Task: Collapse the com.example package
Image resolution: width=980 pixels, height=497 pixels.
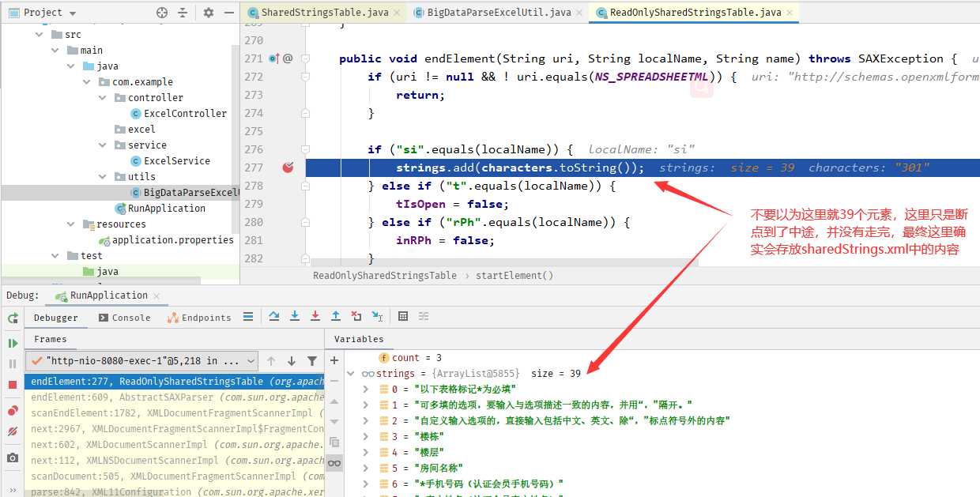Action: coord(88,82)
